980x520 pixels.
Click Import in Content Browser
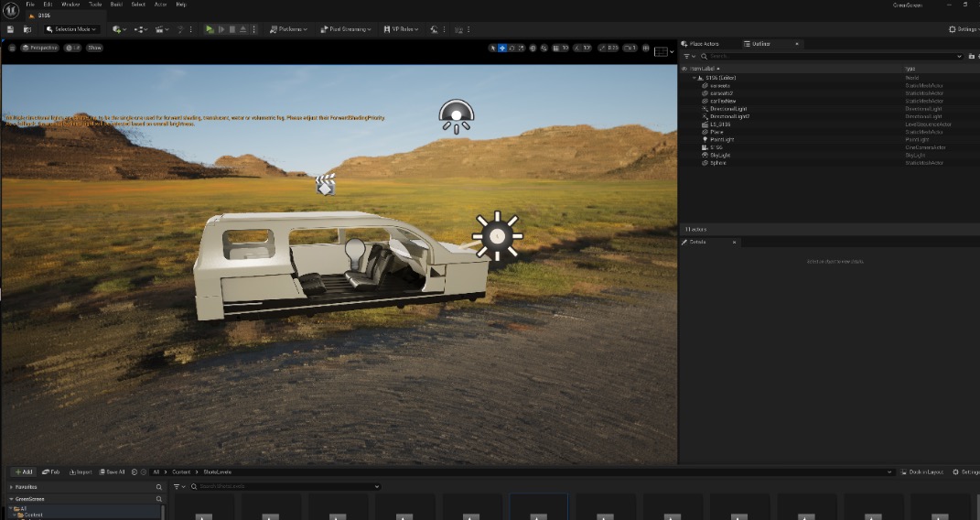(x=81, y=471)
